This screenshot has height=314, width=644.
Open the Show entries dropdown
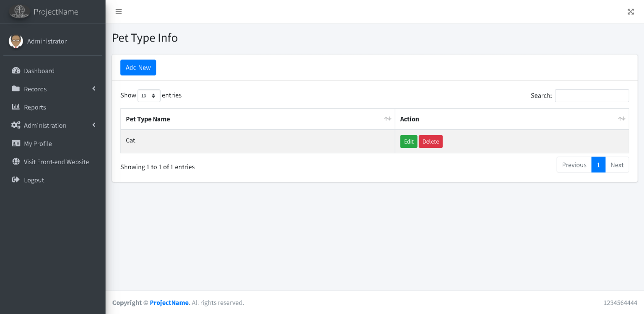pos(149,95)
